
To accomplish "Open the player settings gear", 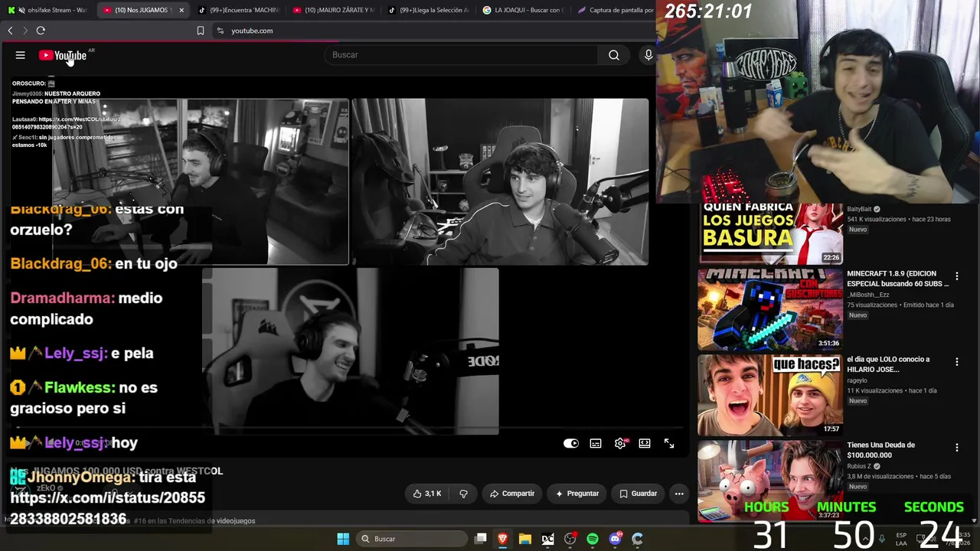I will point(620,443).
